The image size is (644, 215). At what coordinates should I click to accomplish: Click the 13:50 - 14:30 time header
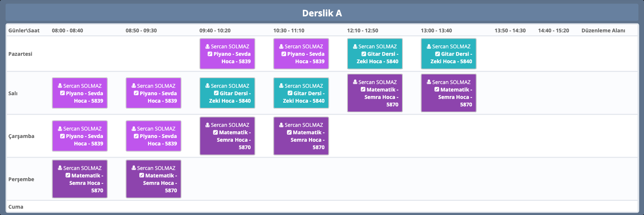(510, 31)
